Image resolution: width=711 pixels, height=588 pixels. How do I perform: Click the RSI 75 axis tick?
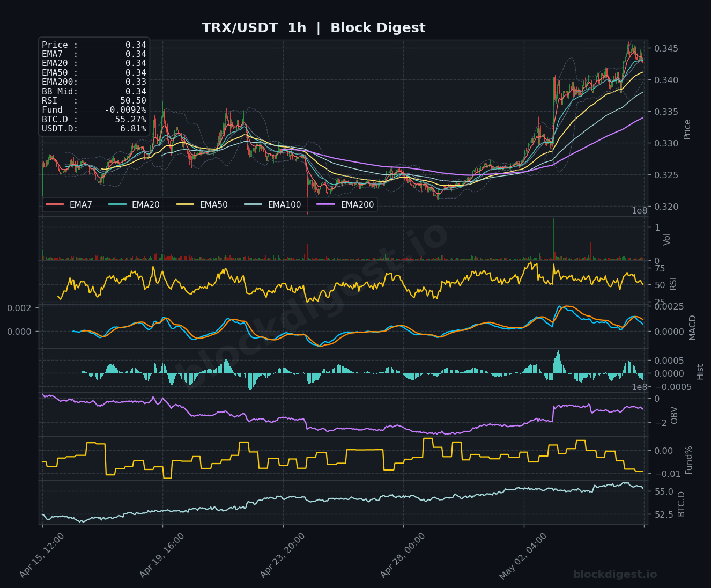tap(660, 268)
